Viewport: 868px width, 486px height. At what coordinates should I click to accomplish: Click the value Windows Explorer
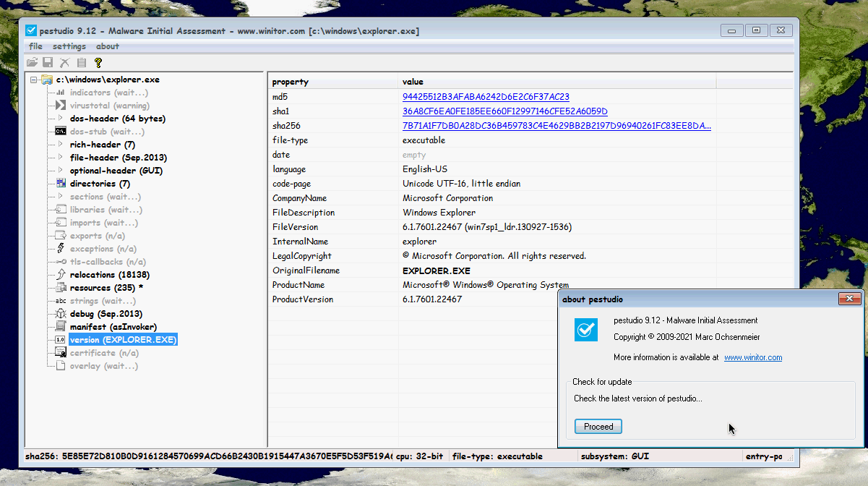[x=439, y=213]
